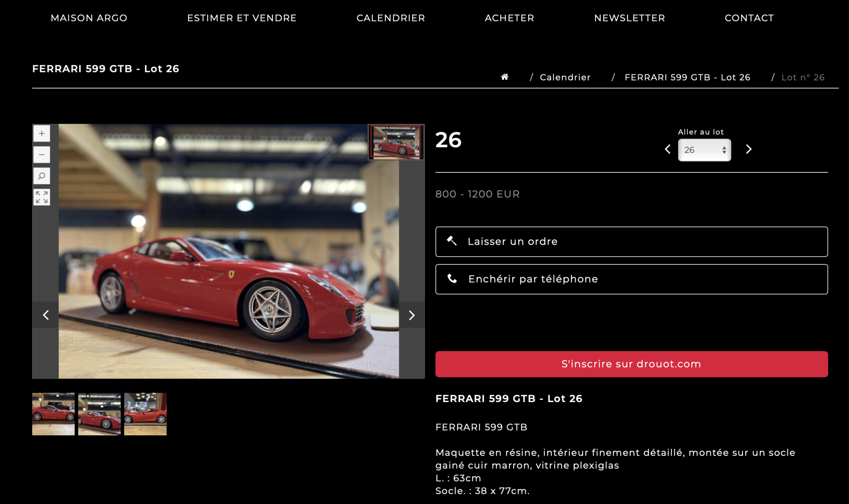Click the 800 - 1200 EUR estimate
The image size is (849, 504).
click(x=478, y=194)
